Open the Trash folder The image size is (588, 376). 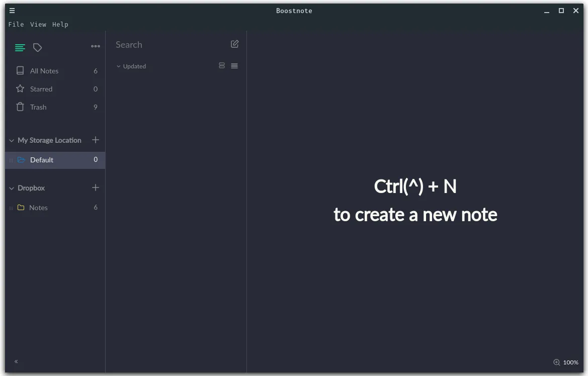(x=55, y=107)
